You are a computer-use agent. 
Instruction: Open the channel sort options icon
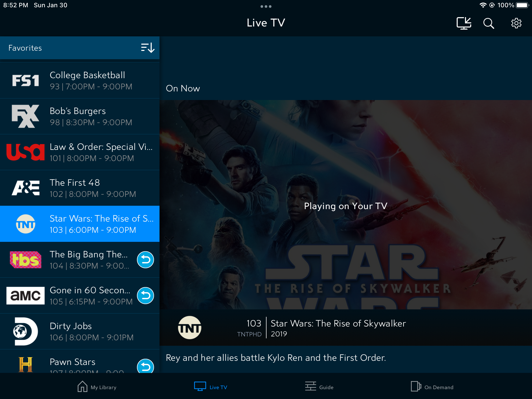point(147,48)
